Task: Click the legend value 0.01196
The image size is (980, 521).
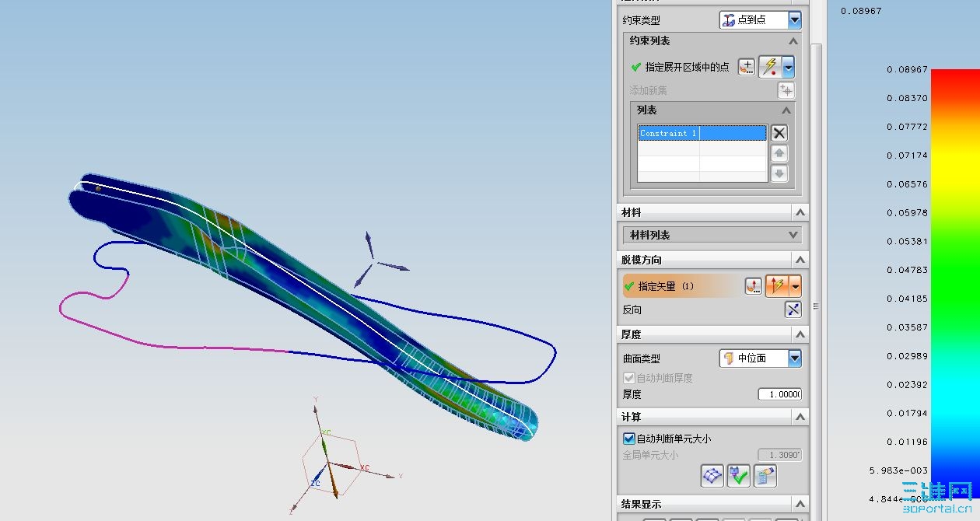Action: click(x=907, y=442)
